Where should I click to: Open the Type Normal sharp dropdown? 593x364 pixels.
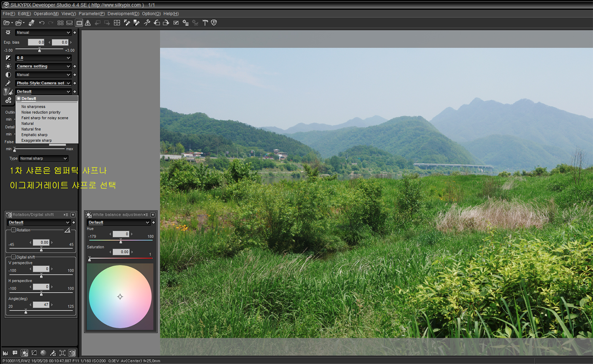pos(43,158)
